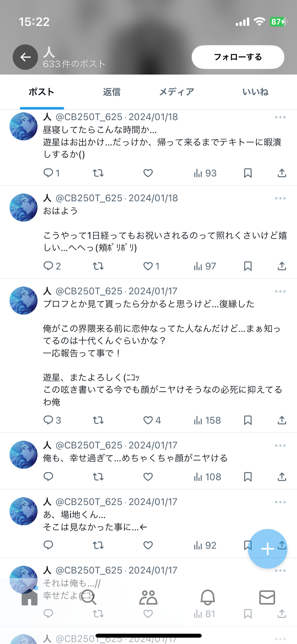Switch to the 返信 tab
This screenshot has width=297, height=644.
pyautogui.click(x=112, y=92)
